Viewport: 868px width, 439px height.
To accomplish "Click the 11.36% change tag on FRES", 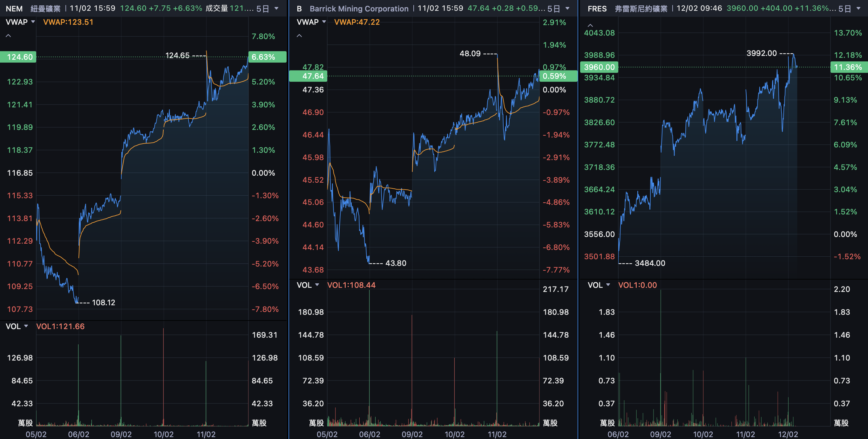I will pos(848,67).
